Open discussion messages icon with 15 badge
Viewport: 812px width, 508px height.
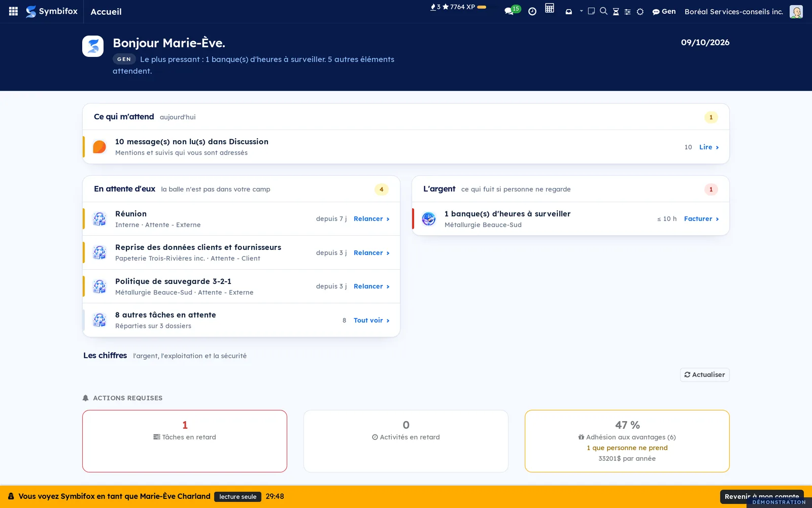point(512,10)
